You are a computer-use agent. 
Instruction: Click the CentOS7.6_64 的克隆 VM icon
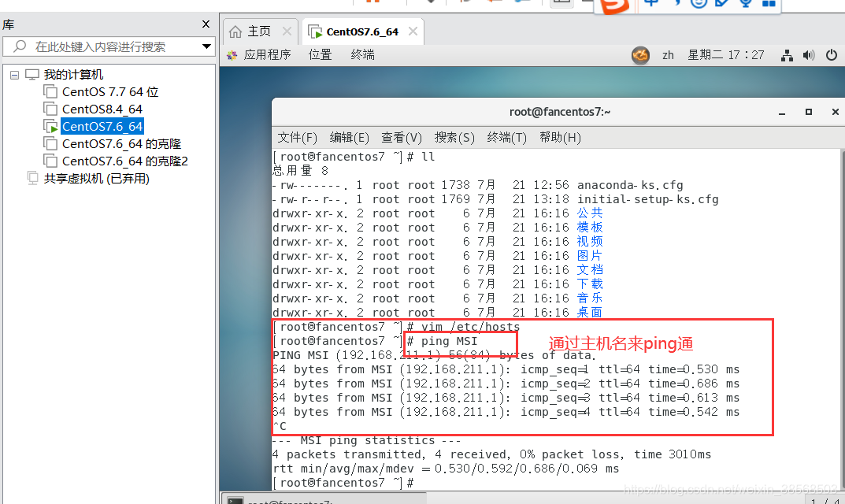[x=50, y=143]
